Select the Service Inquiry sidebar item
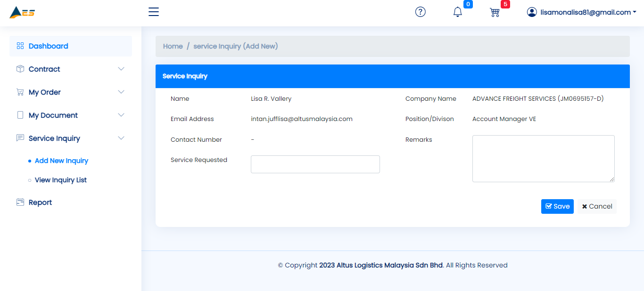 click(71, 138)
